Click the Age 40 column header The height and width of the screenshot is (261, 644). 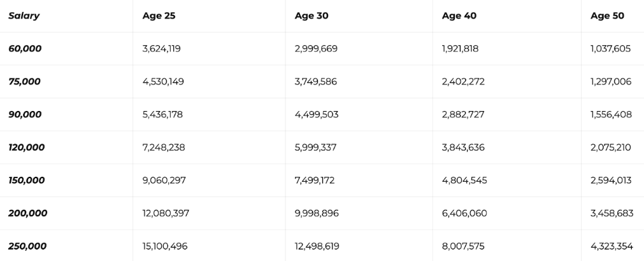[x=459, y=16]
